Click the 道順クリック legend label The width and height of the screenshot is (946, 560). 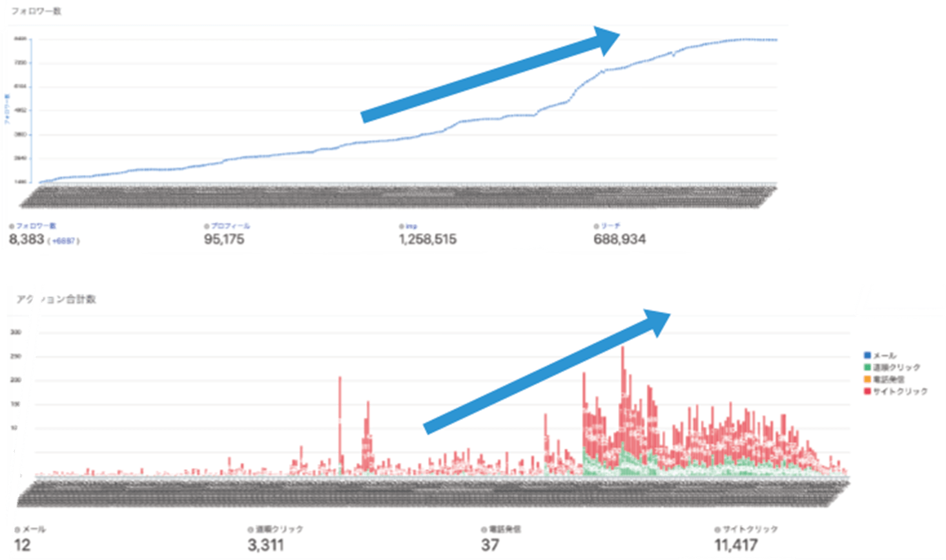(897, 367)
